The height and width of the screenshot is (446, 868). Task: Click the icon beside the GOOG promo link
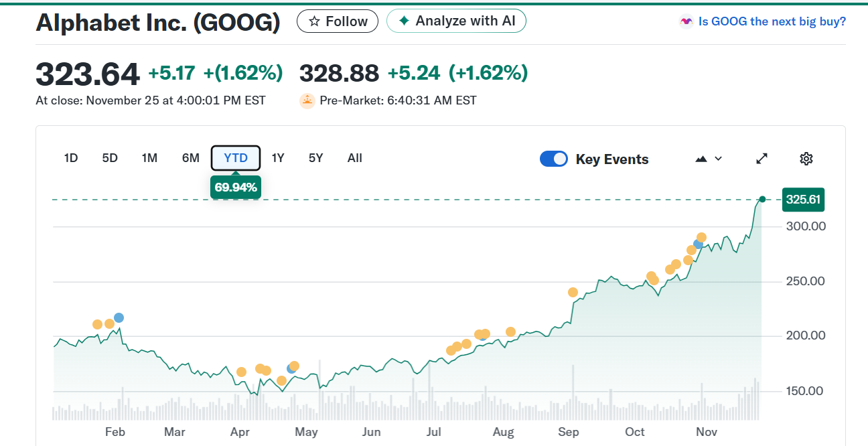pyautogui.click(x=686, y=21)
